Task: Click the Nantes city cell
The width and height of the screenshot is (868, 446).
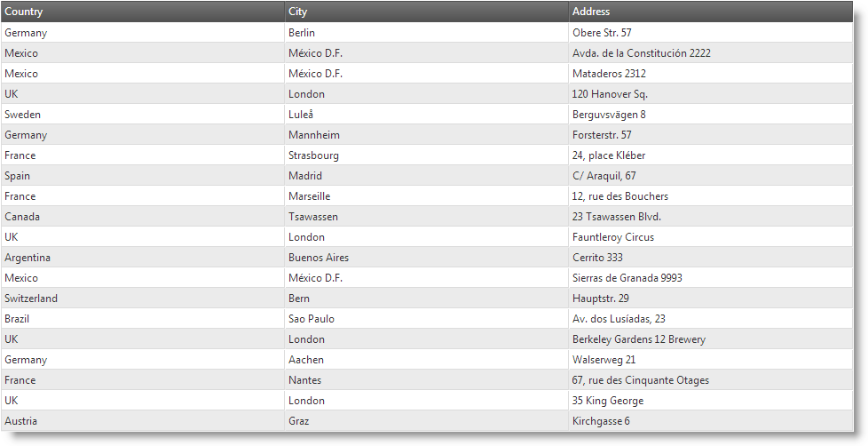Action: [x=305, y=380]
